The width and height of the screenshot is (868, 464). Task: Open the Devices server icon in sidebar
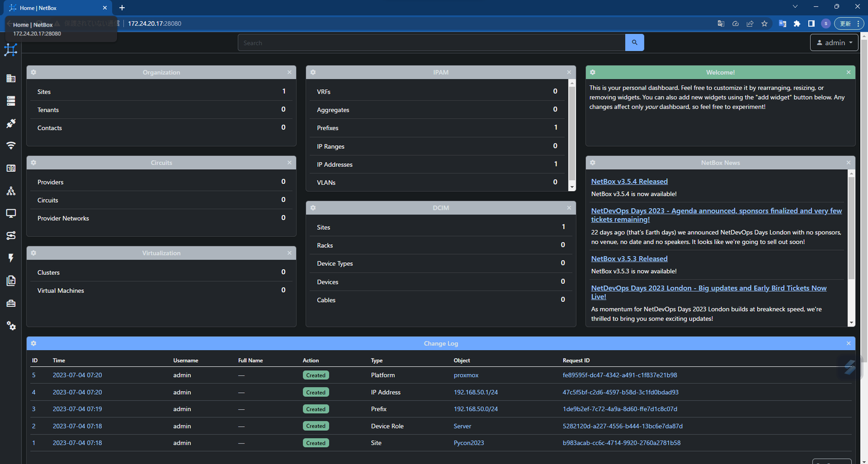tap(11, 101)
